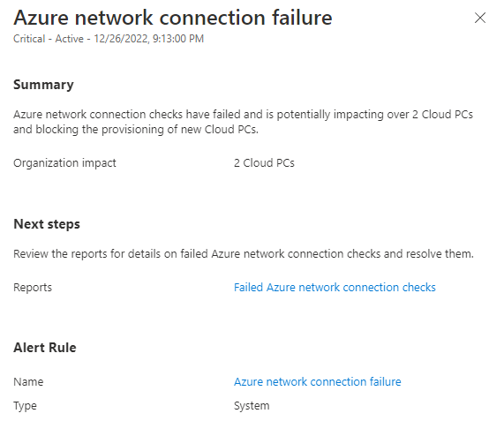This screenshot has width=504, height=436.
Task: Click the Critical severity text
Action: click(29, 39)
